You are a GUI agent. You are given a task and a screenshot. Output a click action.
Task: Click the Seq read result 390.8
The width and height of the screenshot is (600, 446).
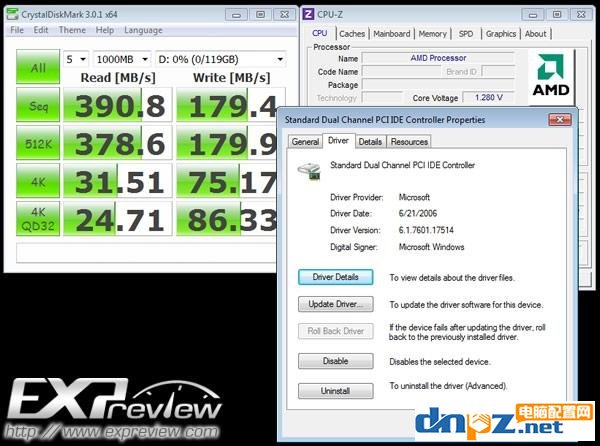click(x=117, y=105)
